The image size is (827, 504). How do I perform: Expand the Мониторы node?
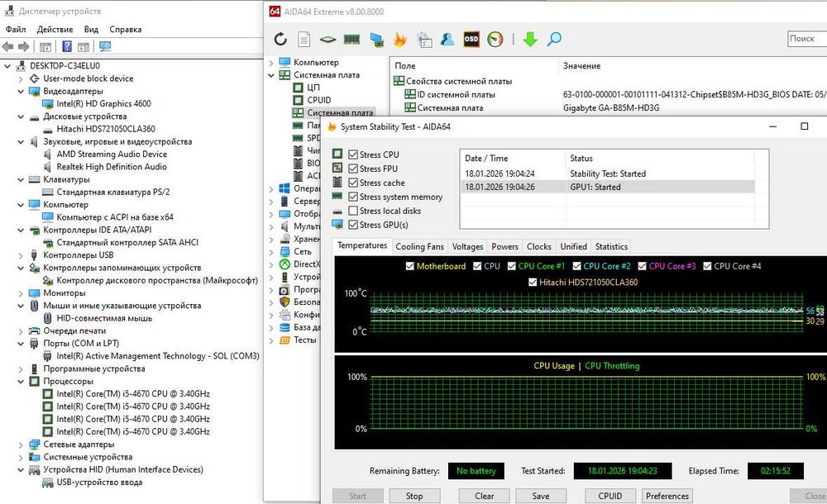tap(21, 293)
